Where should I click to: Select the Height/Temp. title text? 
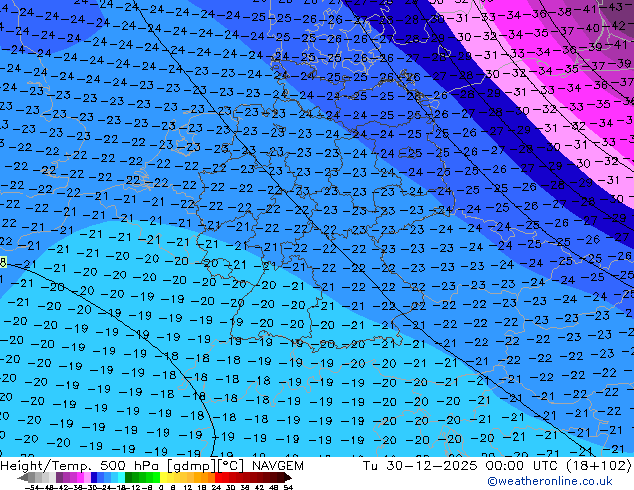[x=46, y=466]
